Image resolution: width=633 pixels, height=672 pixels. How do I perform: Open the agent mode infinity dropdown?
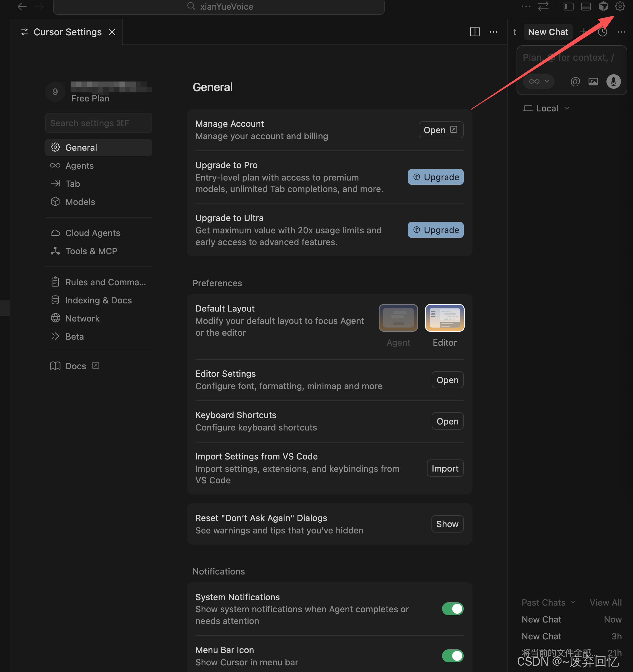tap(539, 82)
